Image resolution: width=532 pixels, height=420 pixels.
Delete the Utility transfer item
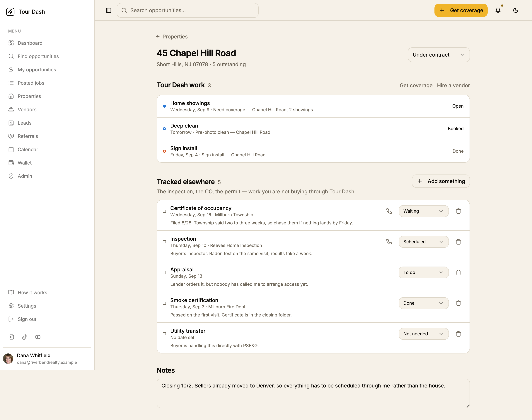pos(458,334)
